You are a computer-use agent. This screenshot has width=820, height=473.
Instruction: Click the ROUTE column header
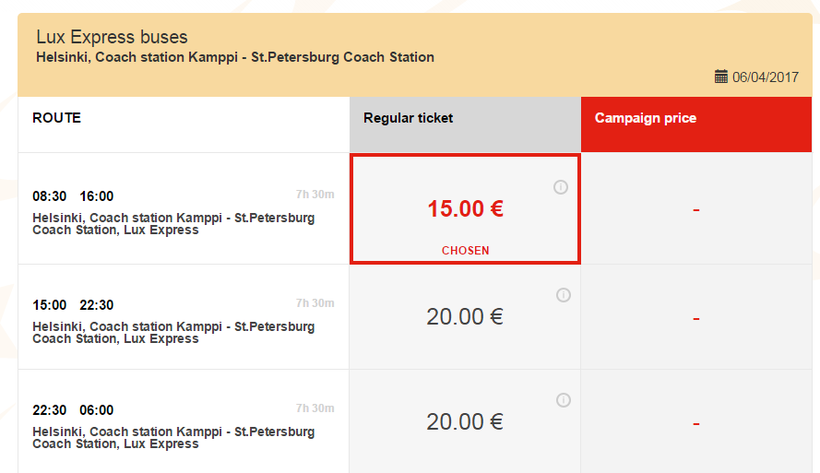tap(57, 118)
